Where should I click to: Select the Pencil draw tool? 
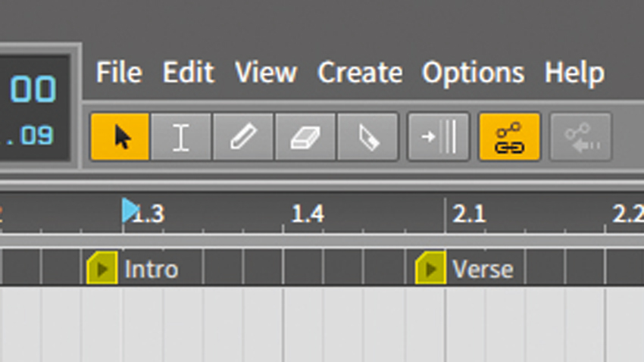click(243, 136)
